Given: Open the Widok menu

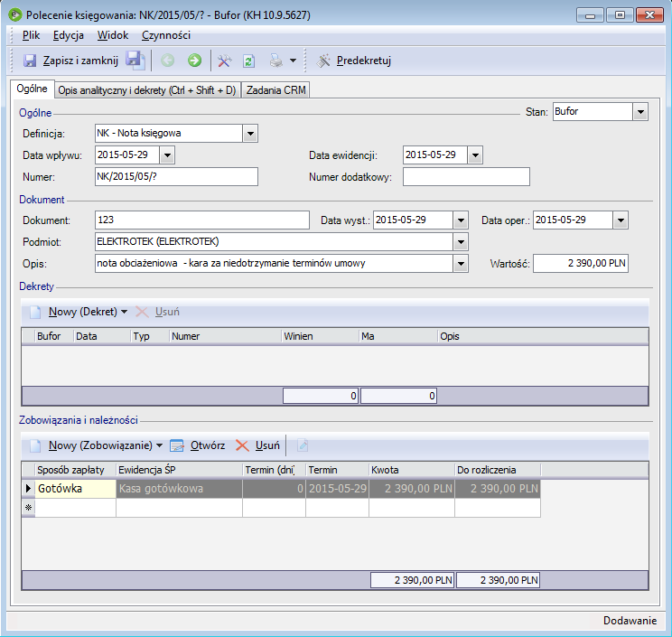Looking at the screenshot, I should [x=113, y=35].
